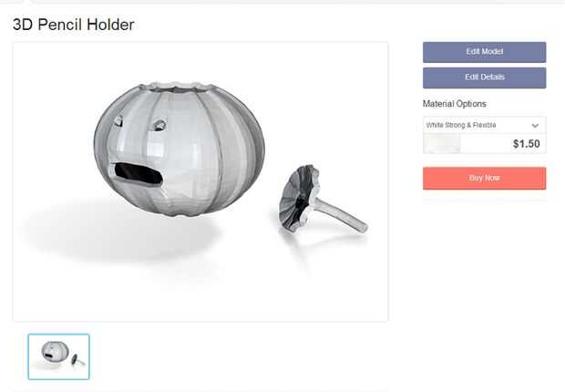The image size is (565, 392).
Task: Open the White Strong & Flexible material dropdown
Action: pos(484,125)
